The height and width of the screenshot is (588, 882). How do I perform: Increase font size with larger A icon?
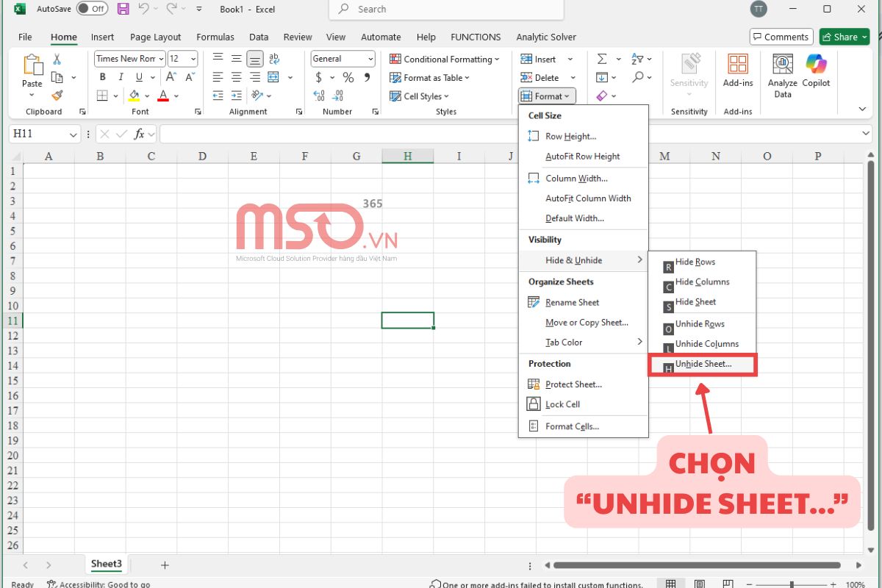tap(171, 77)
